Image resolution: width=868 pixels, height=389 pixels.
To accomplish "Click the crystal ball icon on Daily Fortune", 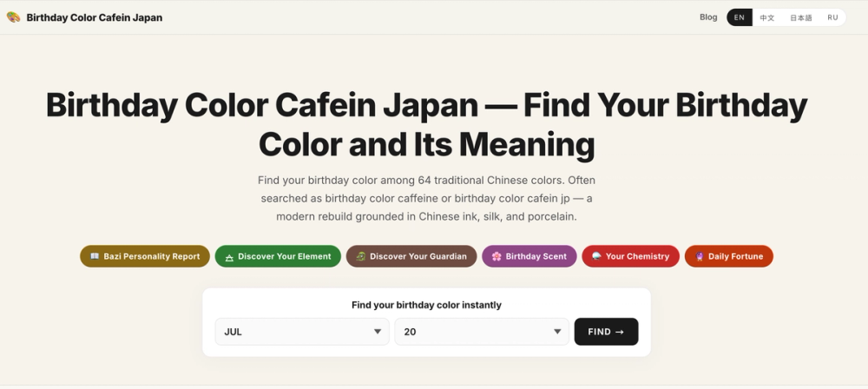I will [x=700, y=256].
